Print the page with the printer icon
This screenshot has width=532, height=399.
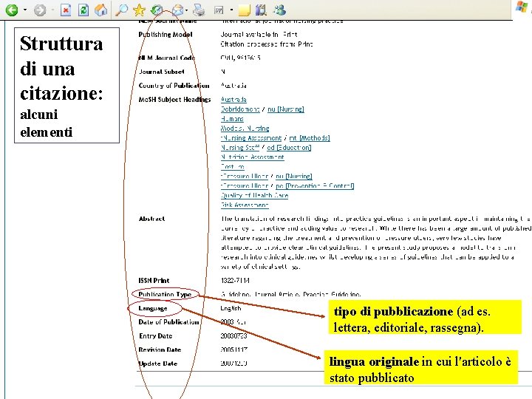[199, 10]
